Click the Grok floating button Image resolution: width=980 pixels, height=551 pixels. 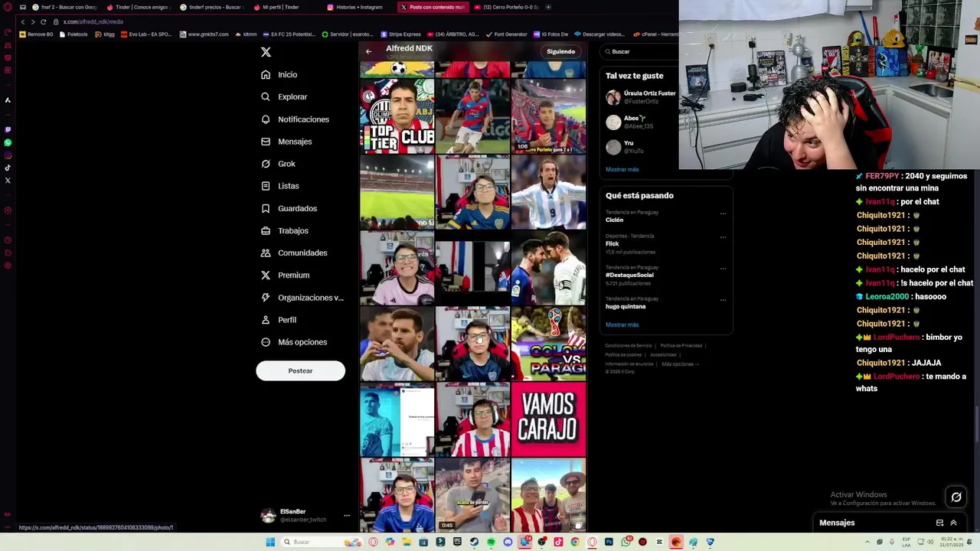coord(956,497)
